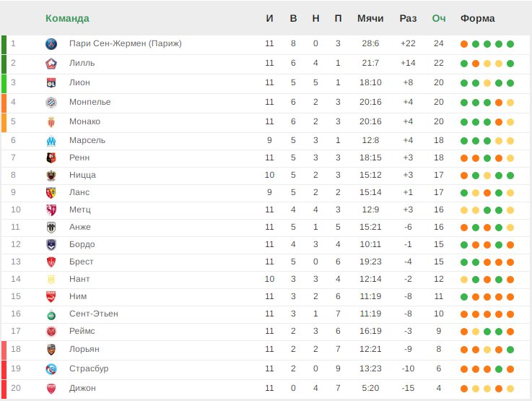Open the Монако team page link
The width and height of the screenshot is (532, 401).
click(85, 121)
